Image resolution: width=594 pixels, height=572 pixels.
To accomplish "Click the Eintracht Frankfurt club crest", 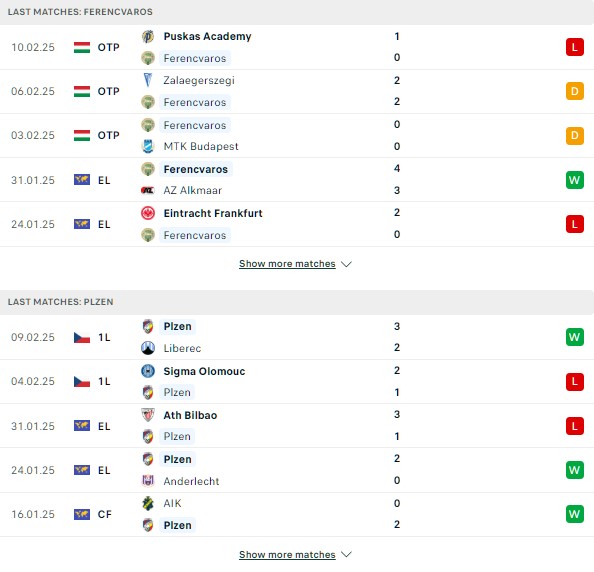I will [148, 213].
